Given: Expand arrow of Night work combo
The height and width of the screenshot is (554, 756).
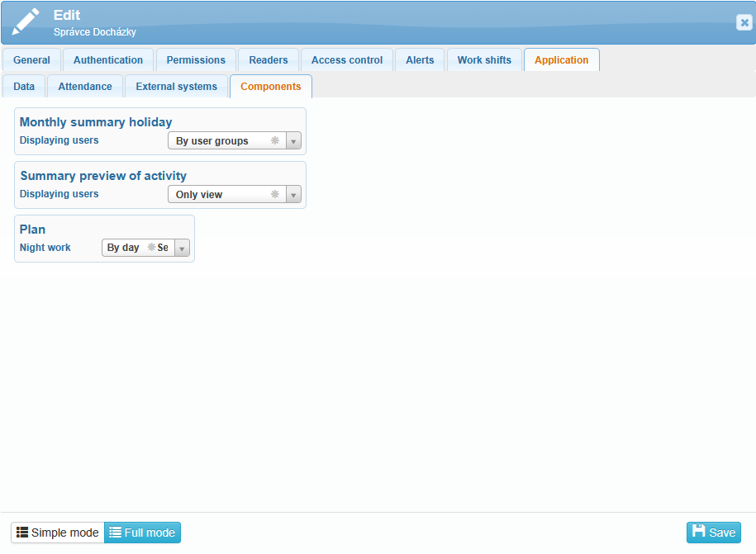Looking at the screenshot, I should [x=182, y=248].
